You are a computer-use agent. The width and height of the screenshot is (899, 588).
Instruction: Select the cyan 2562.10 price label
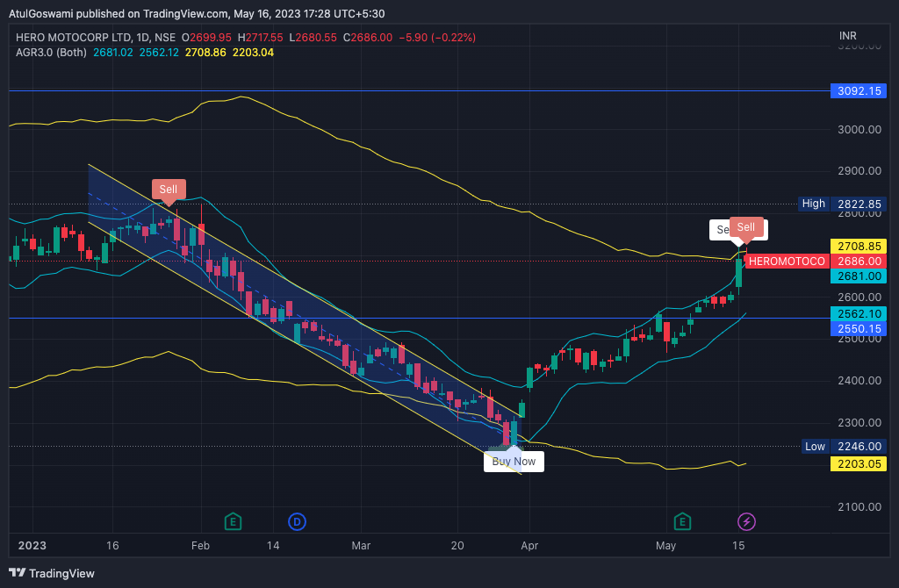859,313
